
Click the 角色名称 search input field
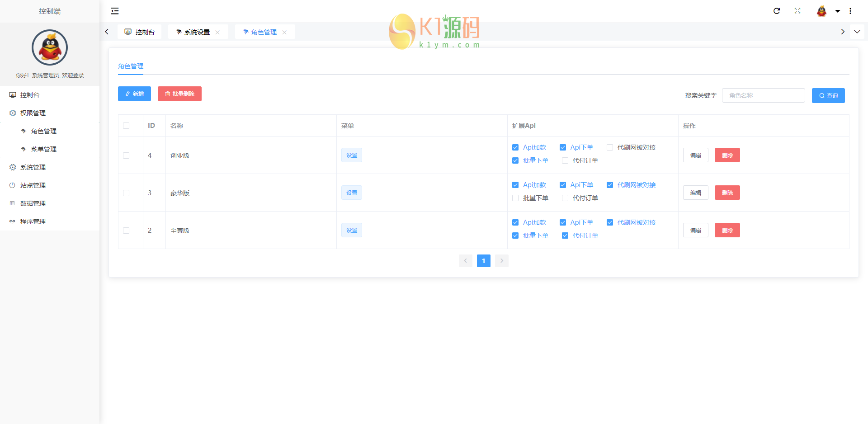763,95
